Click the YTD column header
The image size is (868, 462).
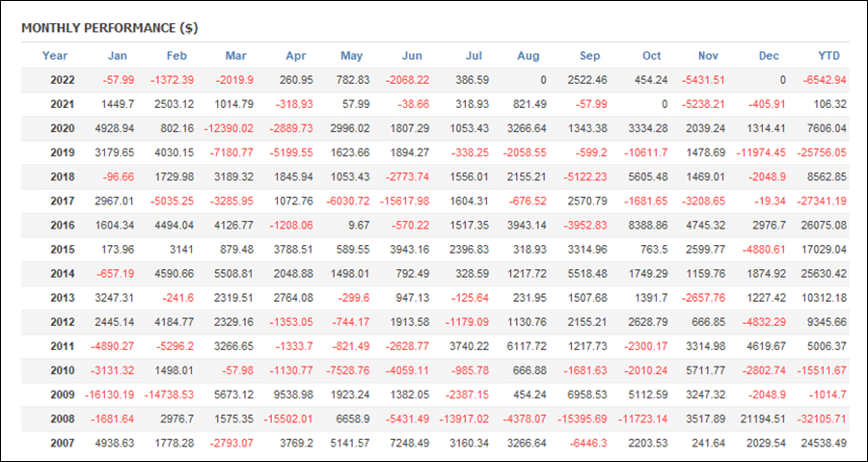[828, 55]
